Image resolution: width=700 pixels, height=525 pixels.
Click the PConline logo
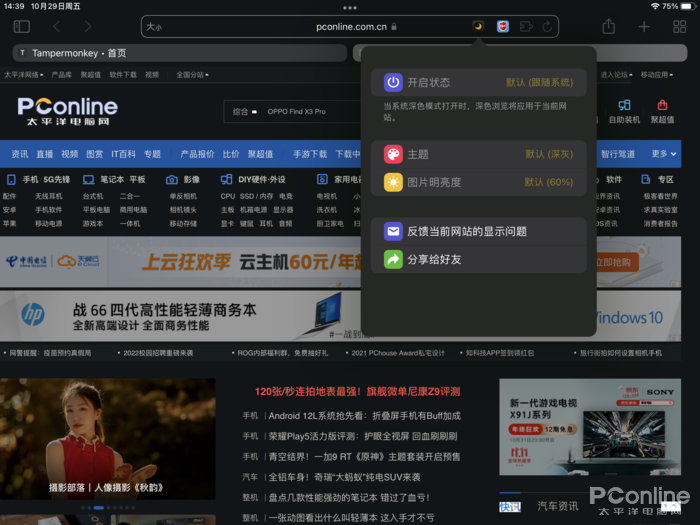tap(67, 111)
